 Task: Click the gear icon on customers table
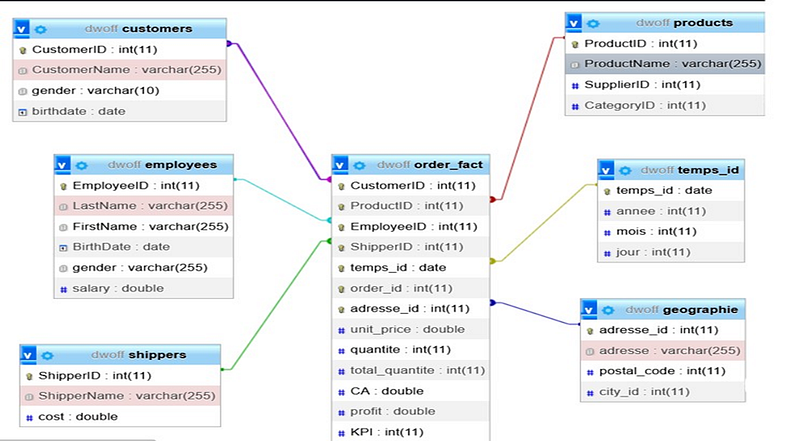[43, 28]
